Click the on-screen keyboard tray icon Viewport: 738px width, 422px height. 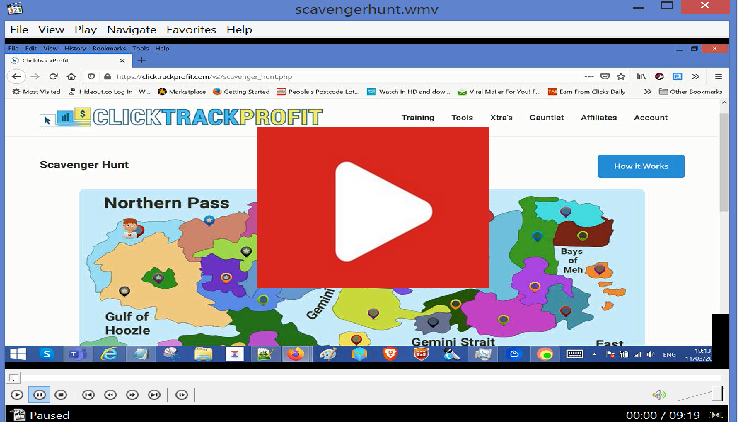click(x=575, y=354)
